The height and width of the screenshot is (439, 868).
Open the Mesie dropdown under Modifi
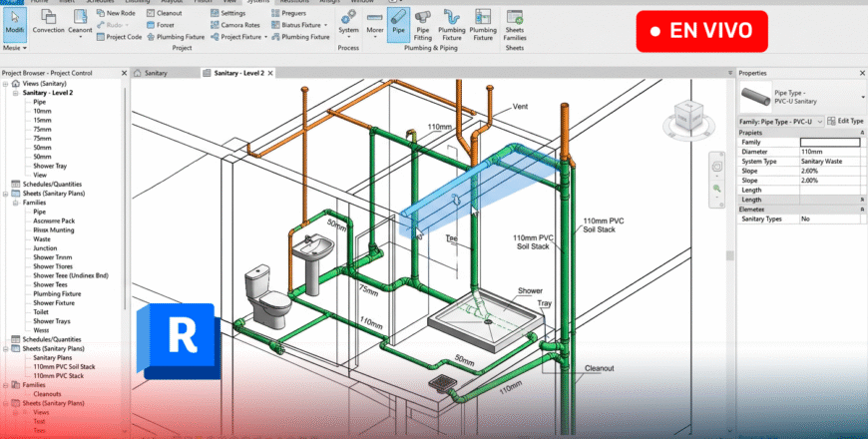click(x=14, y=48)
